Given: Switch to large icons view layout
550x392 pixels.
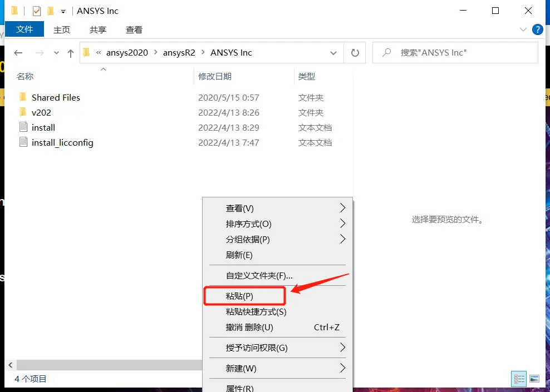Looking at the screenshot, I should 534,379.
